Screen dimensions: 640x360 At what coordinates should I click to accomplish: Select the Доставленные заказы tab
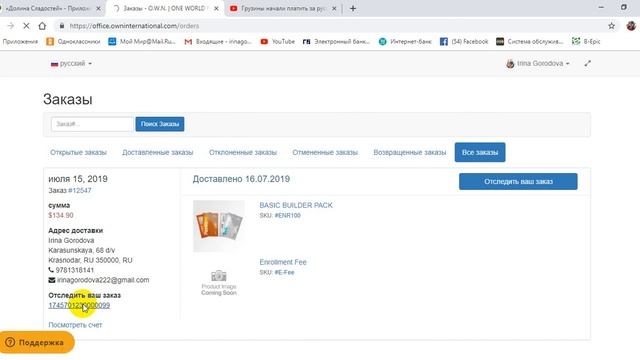pyautogui.click(x=158, y=152)
